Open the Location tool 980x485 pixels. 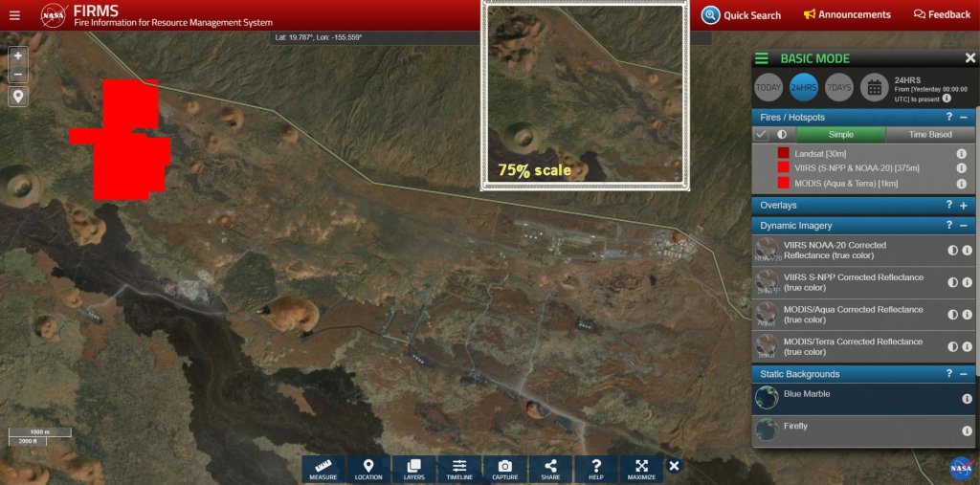click(368, 469)
